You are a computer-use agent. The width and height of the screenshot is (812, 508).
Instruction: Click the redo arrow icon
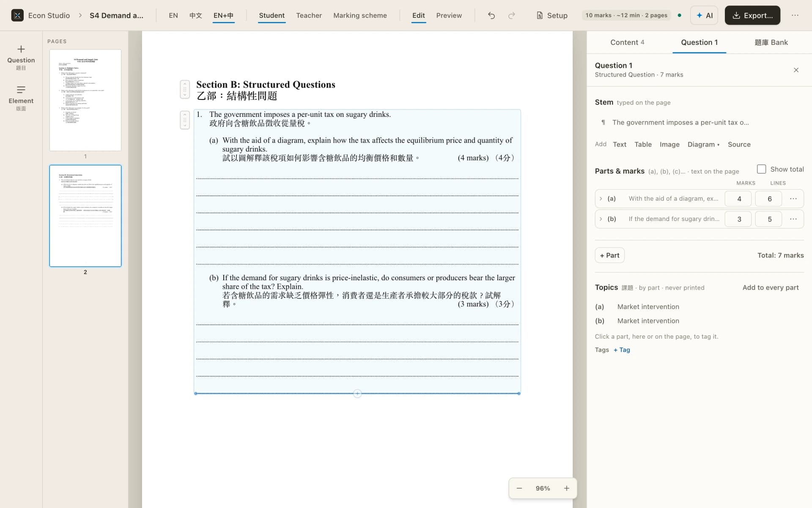[511, 15]
